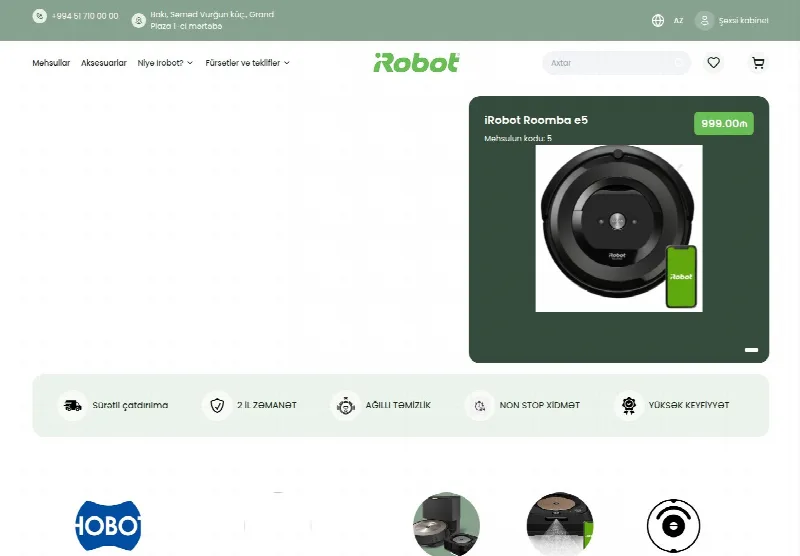Click the fast delivery truck icon
Viewport: 800px width, 556px height.
tap(72, 406)
